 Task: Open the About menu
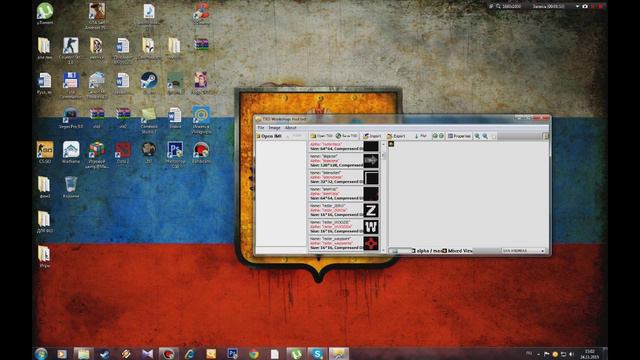coord(290,128)
